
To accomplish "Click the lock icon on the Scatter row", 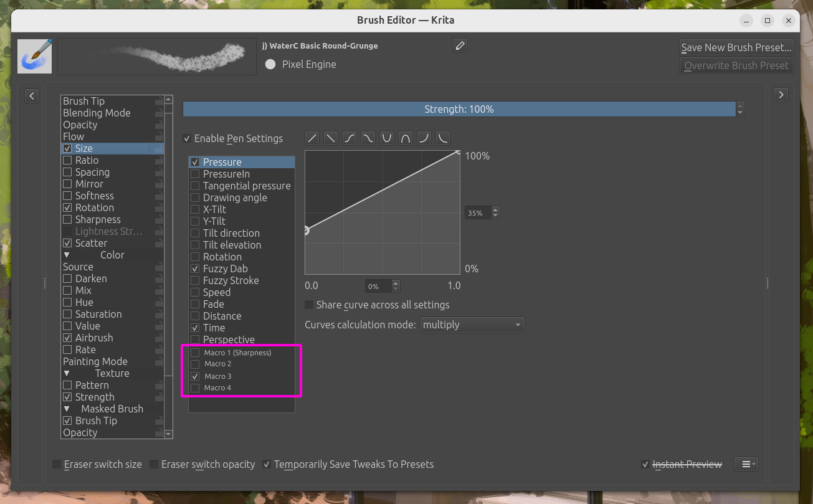I will [x=159, y=244].
